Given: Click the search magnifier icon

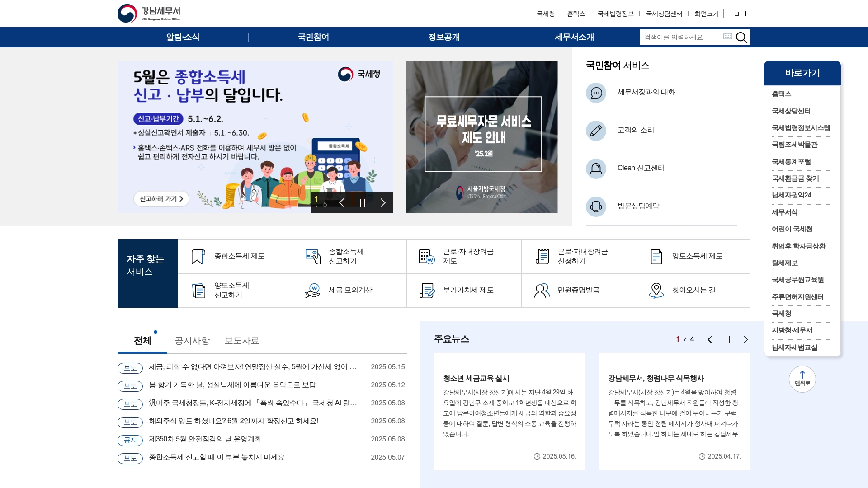Looking at the screenshot, I should 741,37.
